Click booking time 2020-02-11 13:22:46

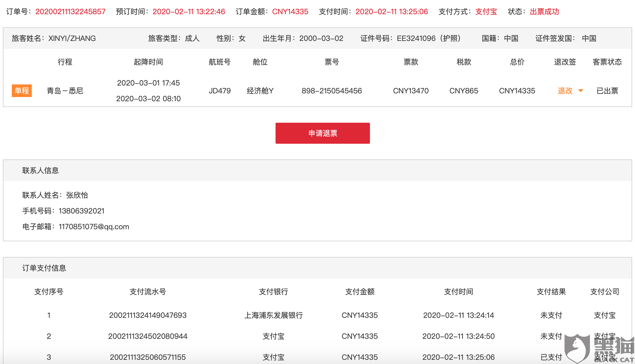(189, 12)
